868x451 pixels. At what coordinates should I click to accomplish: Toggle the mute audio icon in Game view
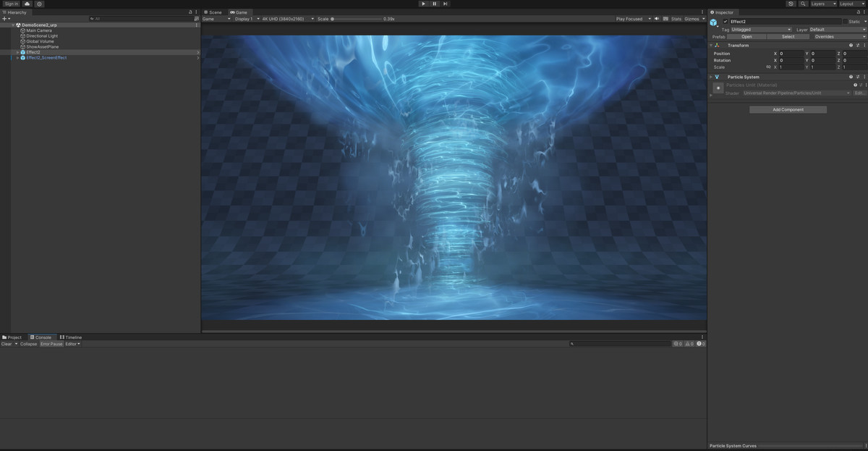(x=656, y=19)
